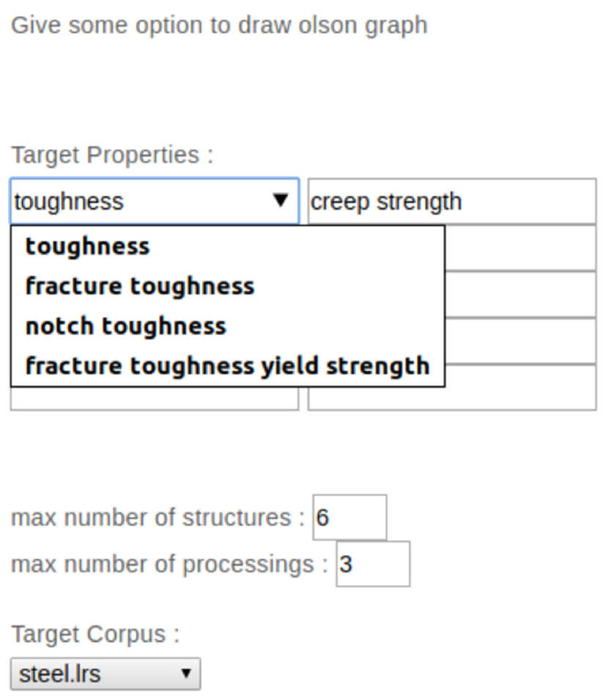
Task: Focus the "creep strength" property field
Action: pyautogui.click(x=451, y=201)
